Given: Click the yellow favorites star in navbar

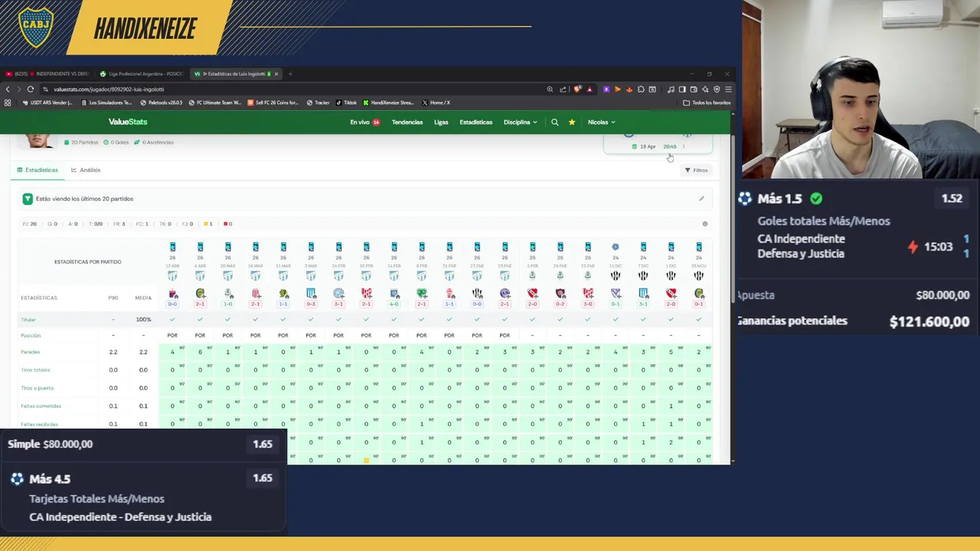Looking at the screenshot, I should coord(571,122).
